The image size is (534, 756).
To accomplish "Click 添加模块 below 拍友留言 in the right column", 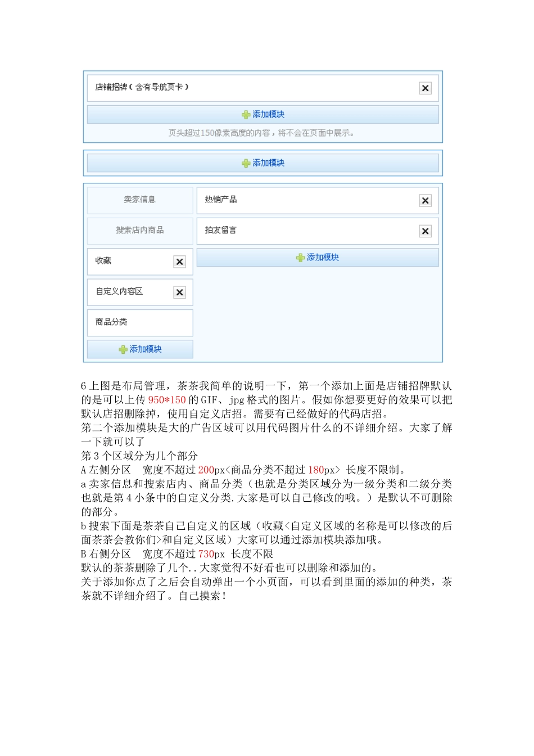I will [x=318, y=257].
